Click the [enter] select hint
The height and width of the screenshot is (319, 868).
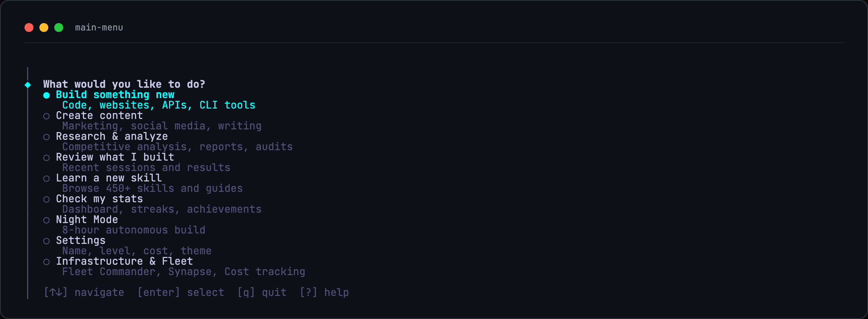tap(181, 292)
